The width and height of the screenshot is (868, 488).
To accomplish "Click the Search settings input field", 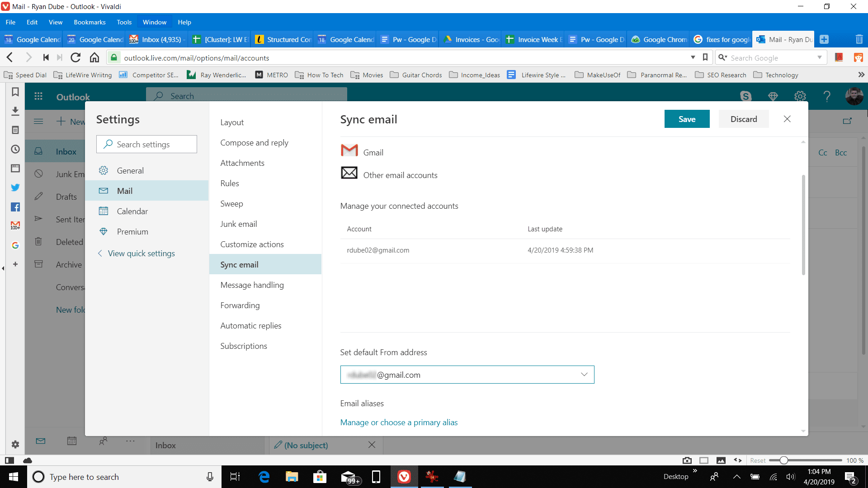I will click(x=146, y=144).
